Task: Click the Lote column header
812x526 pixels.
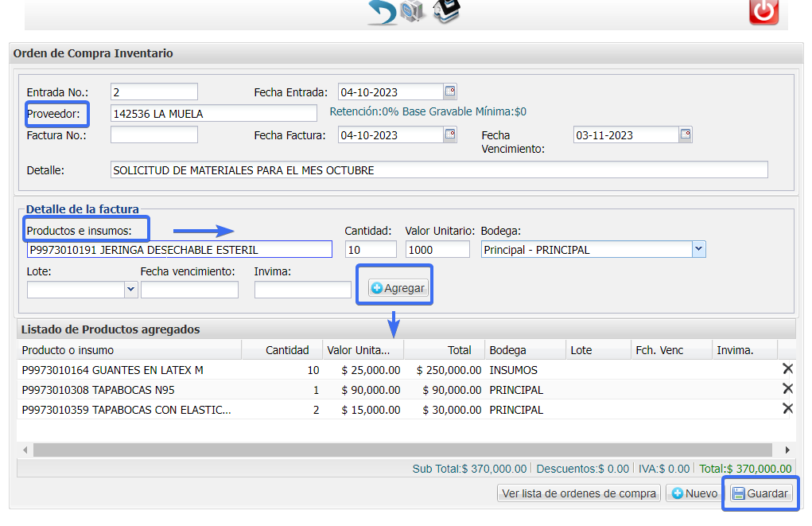Action: tap(599, 350)
